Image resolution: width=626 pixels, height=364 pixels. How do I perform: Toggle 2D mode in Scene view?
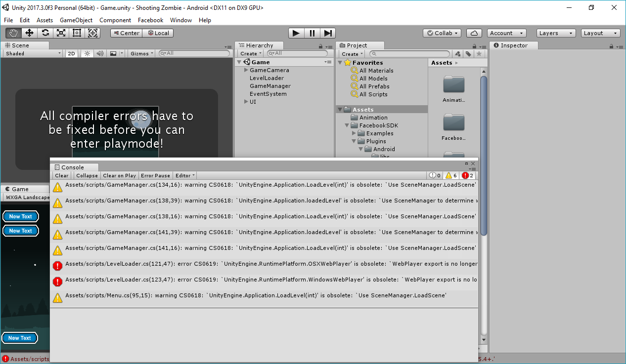point(72,53)
